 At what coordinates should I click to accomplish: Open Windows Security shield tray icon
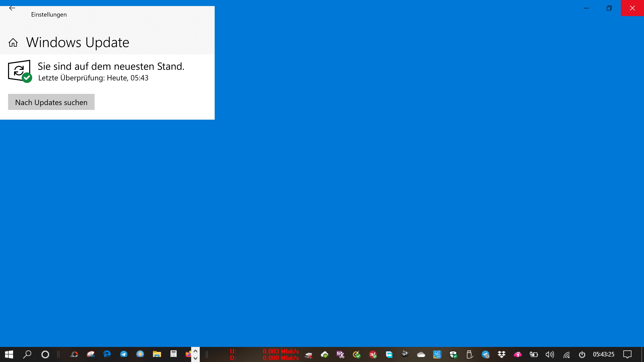click(x=453, y=354)
